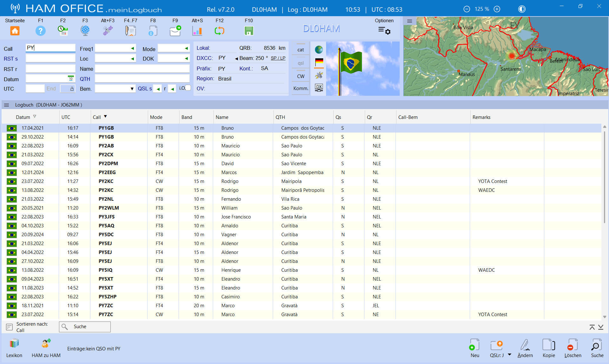Zoom in with plus icon
This screenshot has width=609, height=364.
497,9
